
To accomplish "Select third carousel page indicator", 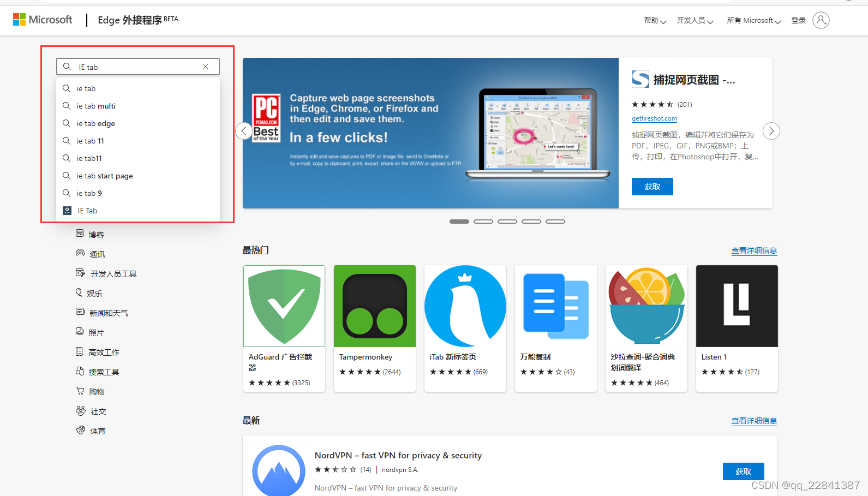I will click(x=507, y=222).
